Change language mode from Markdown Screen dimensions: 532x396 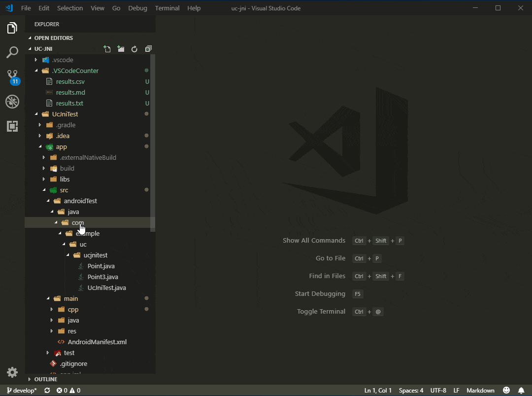[x=480, y=391]
